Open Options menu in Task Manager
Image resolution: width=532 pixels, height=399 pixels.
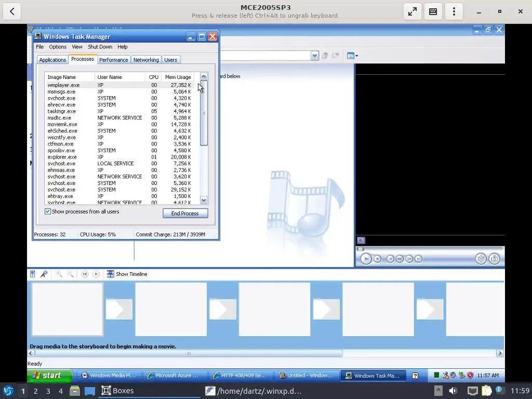tap(58, 47)
